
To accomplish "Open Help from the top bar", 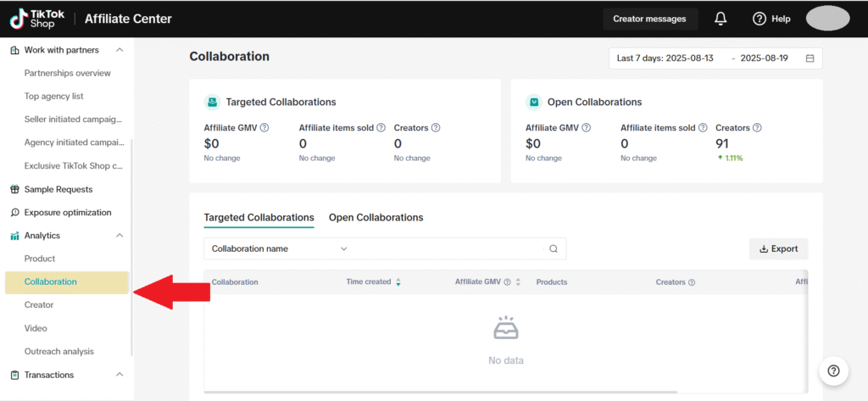I will (x=771, y=19).
